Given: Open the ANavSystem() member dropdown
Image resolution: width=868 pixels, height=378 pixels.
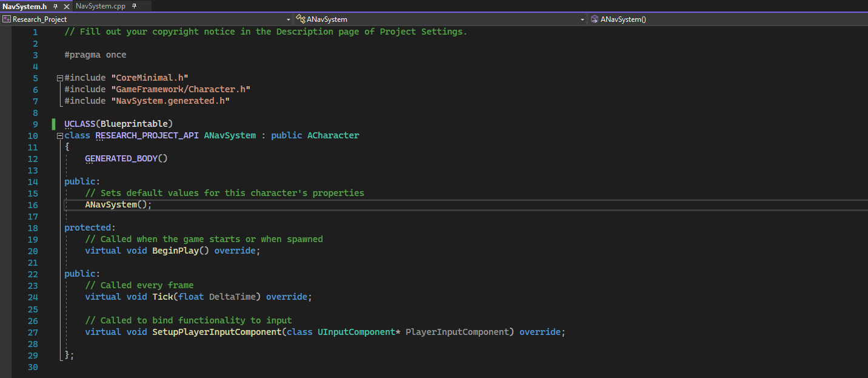Looking at the screenshot, I should point(864,19).
